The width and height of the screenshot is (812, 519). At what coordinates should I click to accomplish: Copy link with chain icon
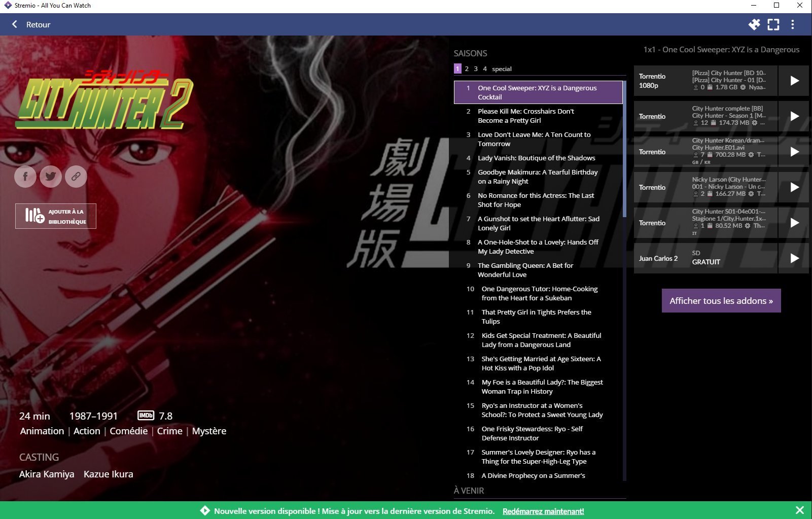(x=76, y=177)
